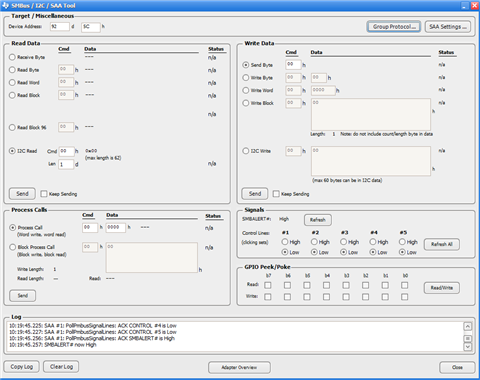Select the Receive Byte radio option

coord(12,57)
